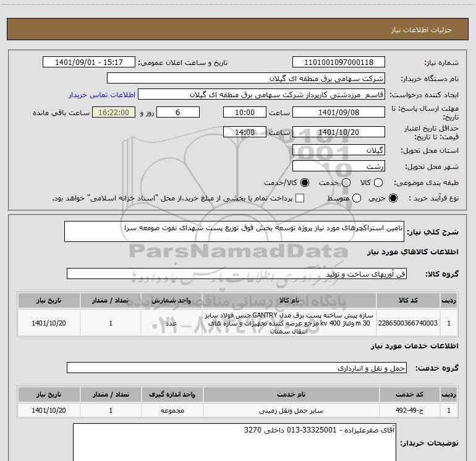Click the جزئیات اطلاعات نیاز page header
The image size is (476, 461).
(237, 29)
